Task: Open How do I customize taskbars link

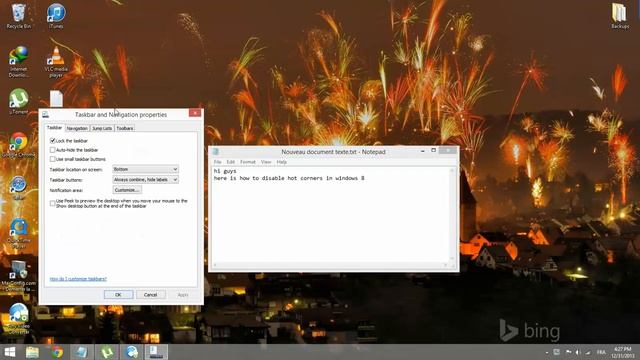Action: (78, 279)
